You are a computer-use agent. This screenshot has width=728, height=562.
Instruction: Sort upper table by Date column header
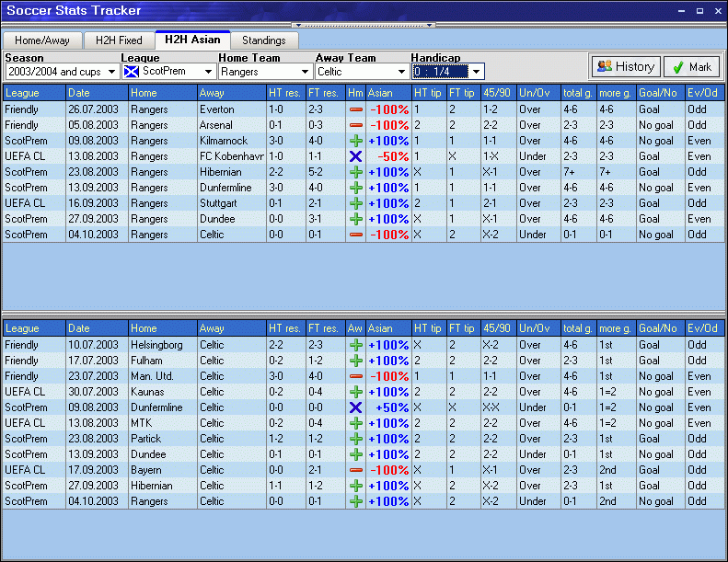pos(96,93)
